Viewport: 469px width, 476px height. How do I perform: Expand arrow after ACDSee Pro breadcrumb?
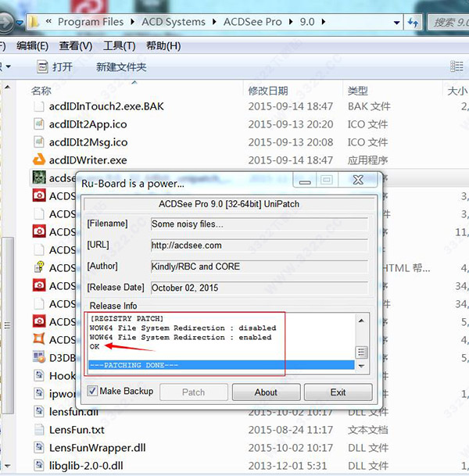[x=291, y=22]
